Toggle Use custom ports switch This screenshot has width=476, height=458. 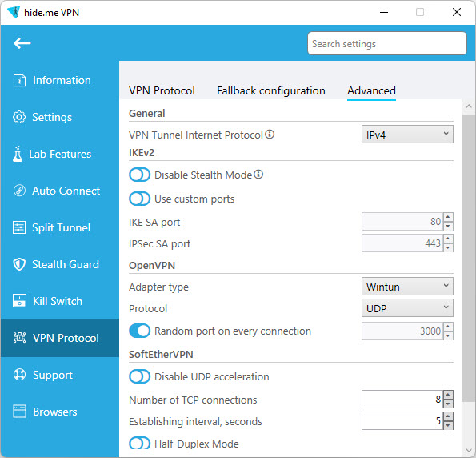click(x=140, y=199)
